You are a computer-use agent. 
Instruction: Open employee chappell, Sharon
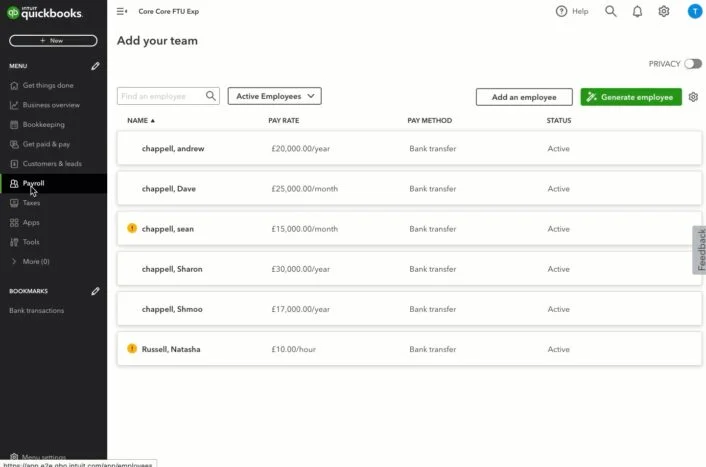(x=172, y=268)
